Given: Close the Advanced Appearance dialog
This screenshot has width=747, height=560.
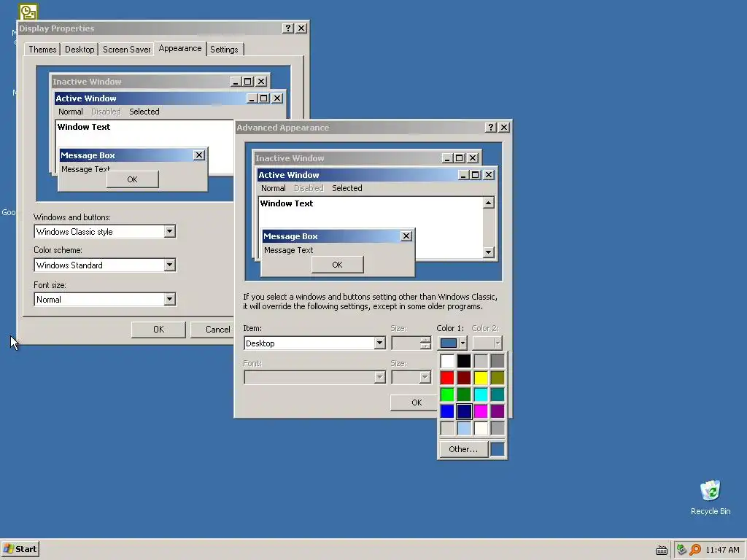Looking at the screenshot, I should [503, 127].
